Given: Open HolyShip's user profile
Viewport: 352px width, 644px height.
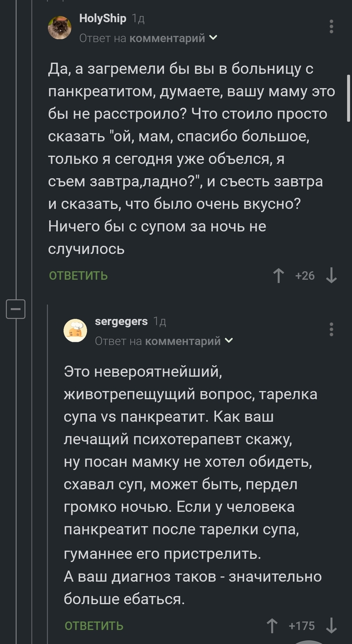Looking at the screenshot, I should (103, 19).
